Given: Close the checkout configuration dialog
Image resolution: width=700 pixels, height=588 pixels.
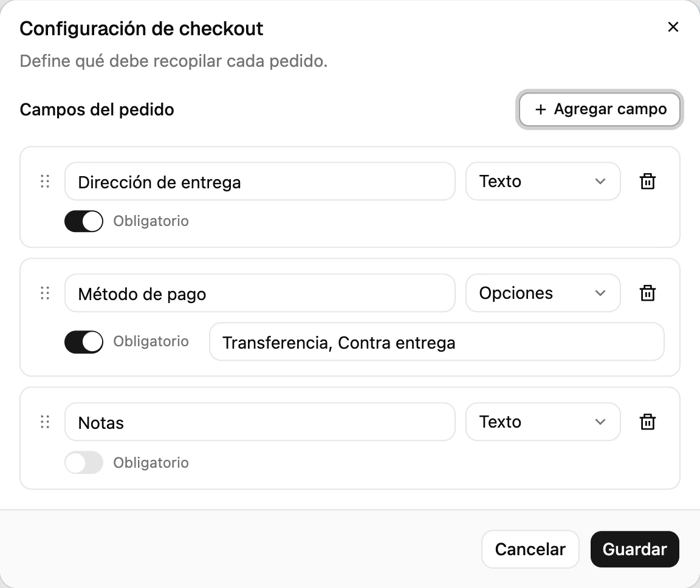Looking at the screenshot, I should 673,27.
